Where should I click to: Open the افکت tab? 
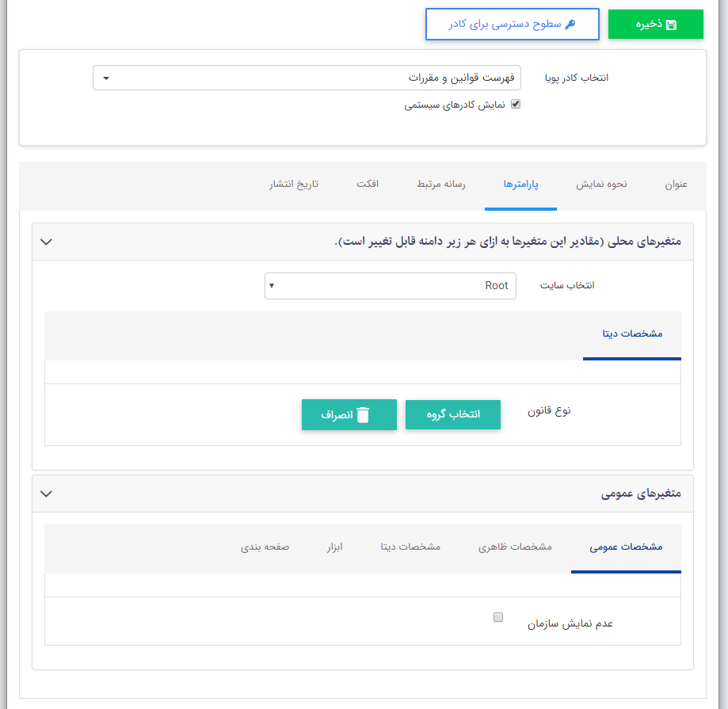pyautogui.click(x=368, y=185)
